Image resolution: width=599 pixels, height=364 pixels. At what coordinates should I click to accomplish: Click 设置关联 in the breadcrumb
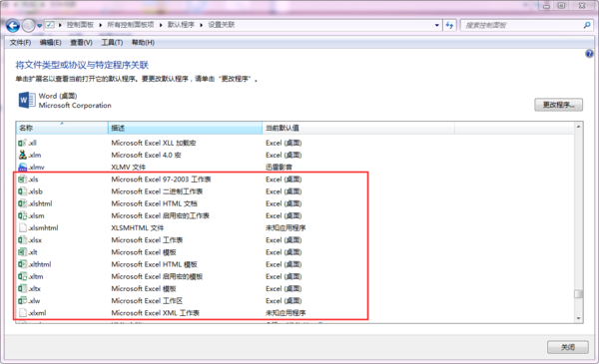coord(222,25)
